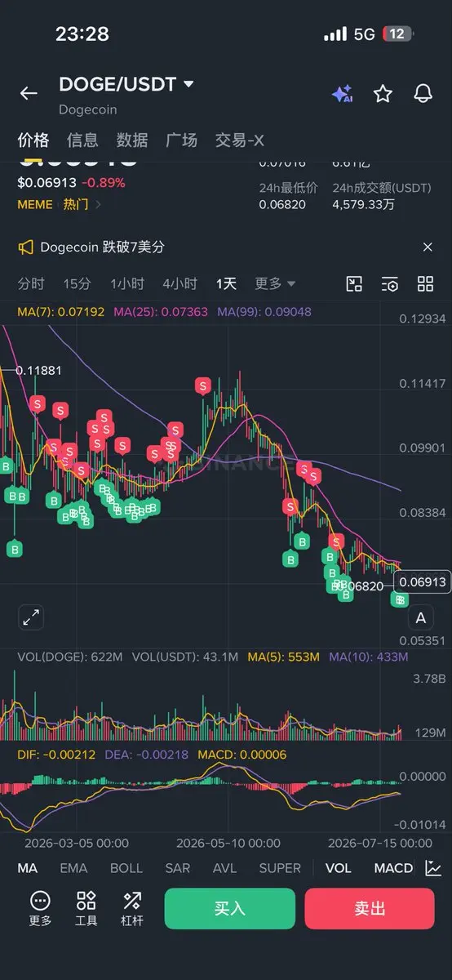The image size is (452, 980).
Task: Select the 1小时 chart interval
Action: (127, 283)
